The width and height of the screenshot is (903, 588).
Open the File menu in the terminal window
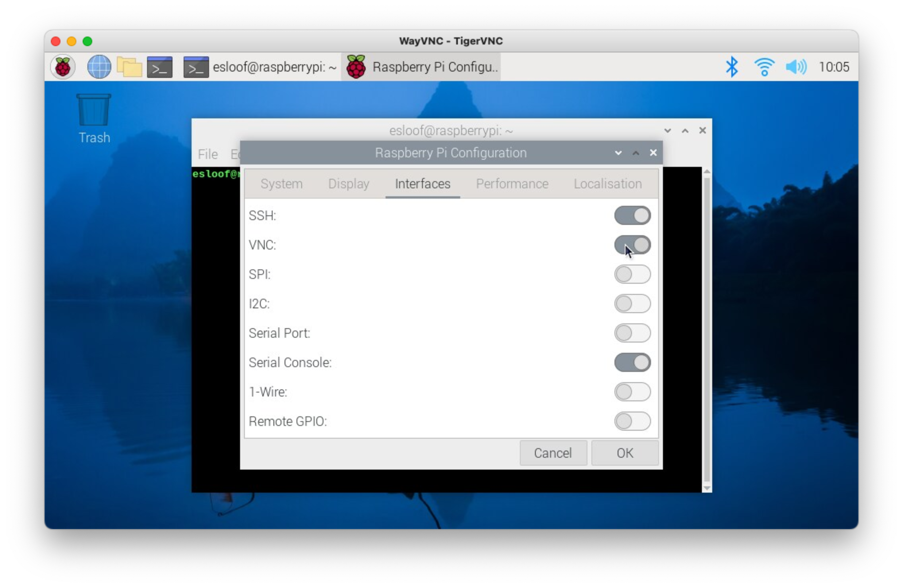(208, 154)
